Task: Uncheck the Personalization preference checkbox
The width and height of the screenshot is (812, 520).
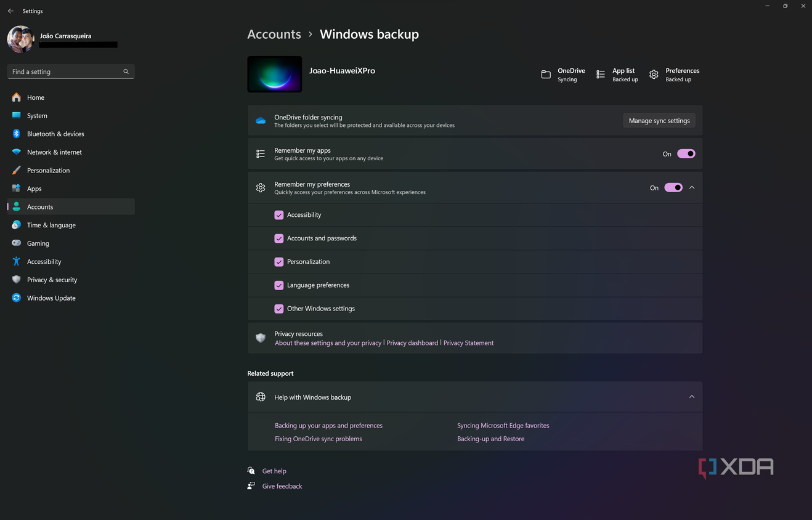Action: [279, 262]
